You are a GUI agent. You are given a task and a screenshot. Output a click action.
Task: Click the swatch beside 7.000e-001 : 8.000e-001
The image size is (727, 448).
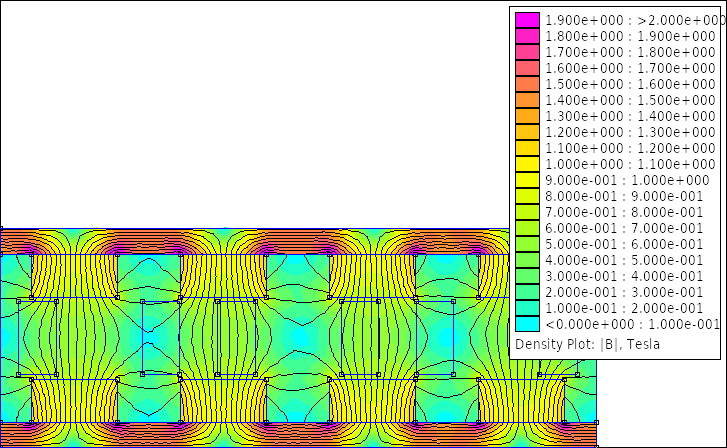coord(527,212)
